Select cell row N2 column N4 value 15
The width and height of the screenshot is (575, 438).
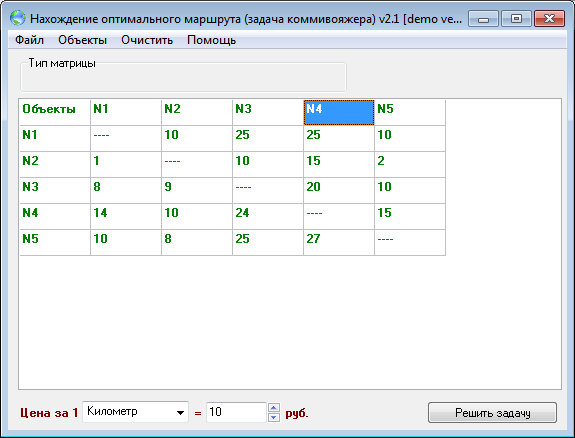[339, 165]
